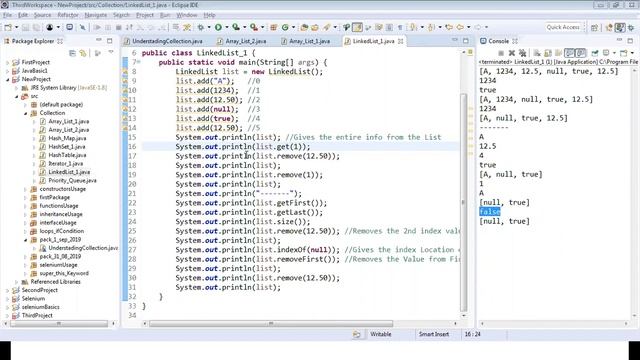This screenshot has width=640, height=360.
Task: Open Display Selected Console dropdown arrow
Action: pyautogui.click(x=614, y=53)
